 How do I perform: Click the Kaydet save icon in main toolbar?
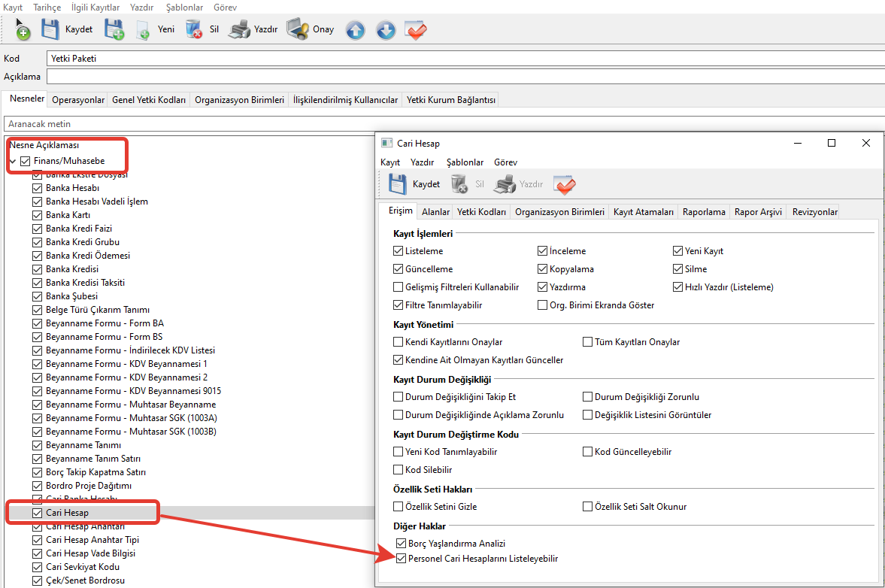tap(50, 30)
